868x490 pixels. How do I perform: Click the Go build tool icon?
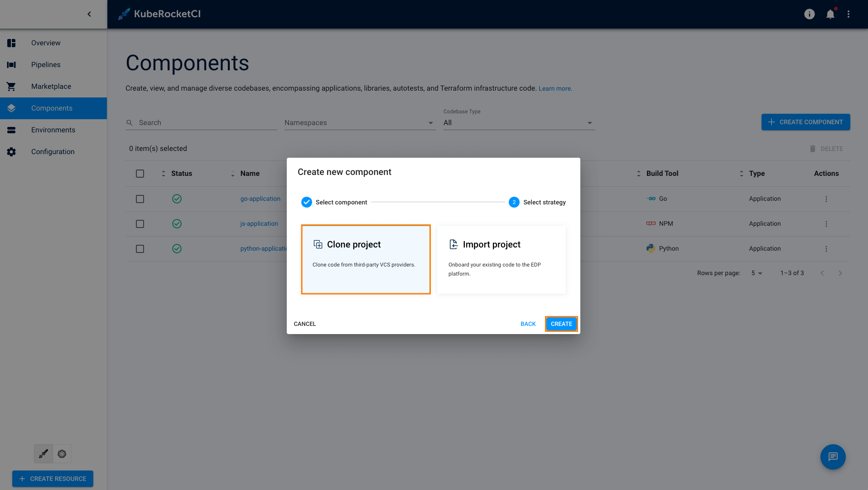click(x=651, y=199)
